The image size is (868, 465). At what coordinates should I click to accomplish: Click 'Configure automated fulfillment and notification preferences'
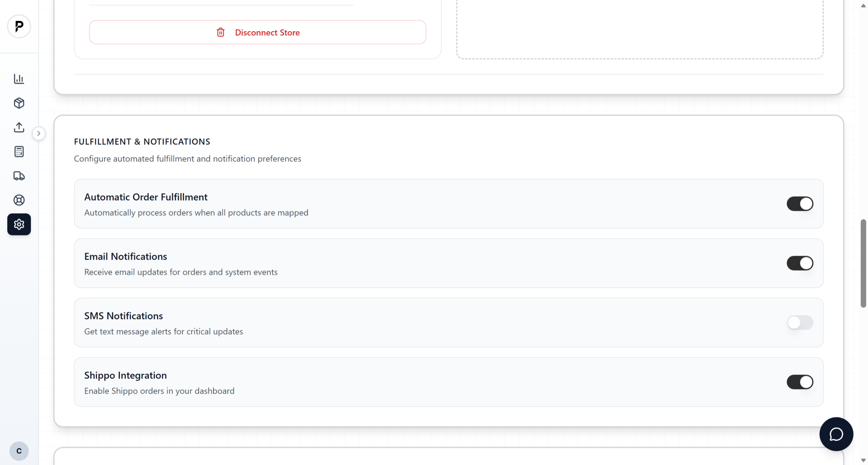187,159
